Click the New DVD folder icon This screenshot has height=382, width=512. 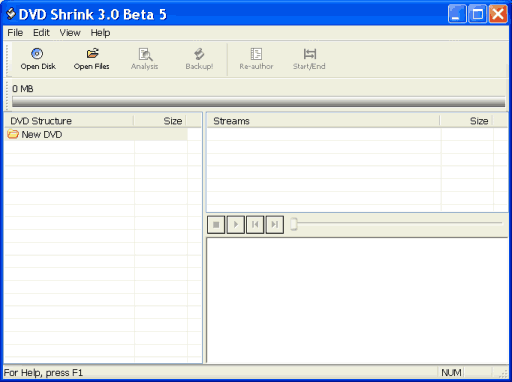coord(13,134)
